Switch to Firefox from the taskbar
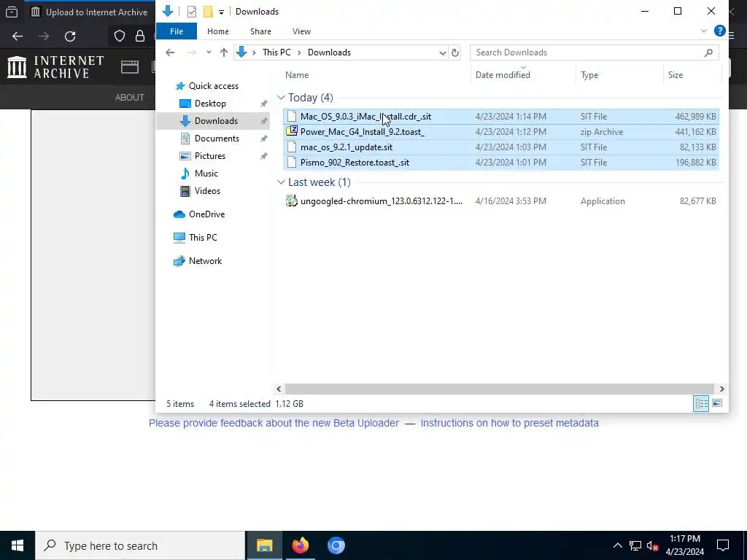Image resolution: width=747 pixels, height=560 pixels. [x=300, y=545]
